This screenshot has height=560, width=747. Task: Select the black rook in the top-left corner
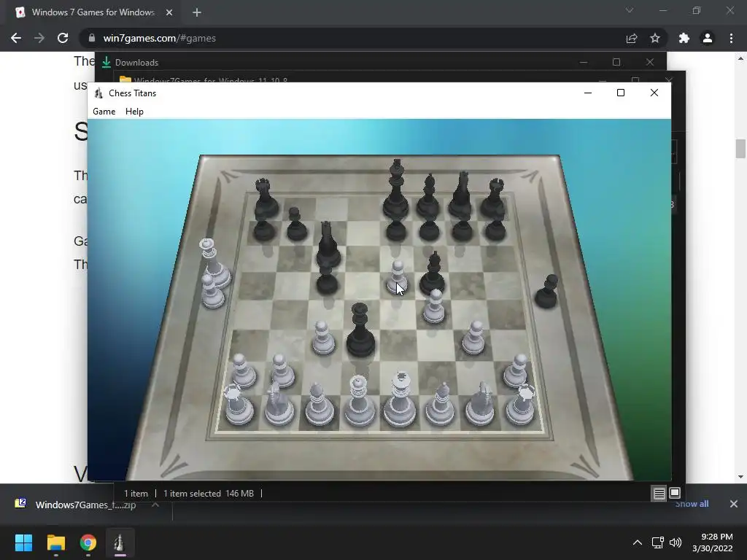tap(266, 198)
